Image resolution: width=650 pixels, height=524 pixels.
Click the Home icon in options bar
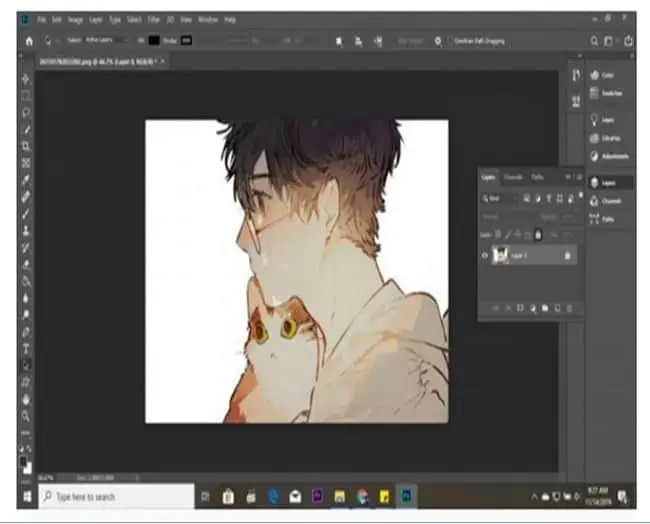(29, 41)
